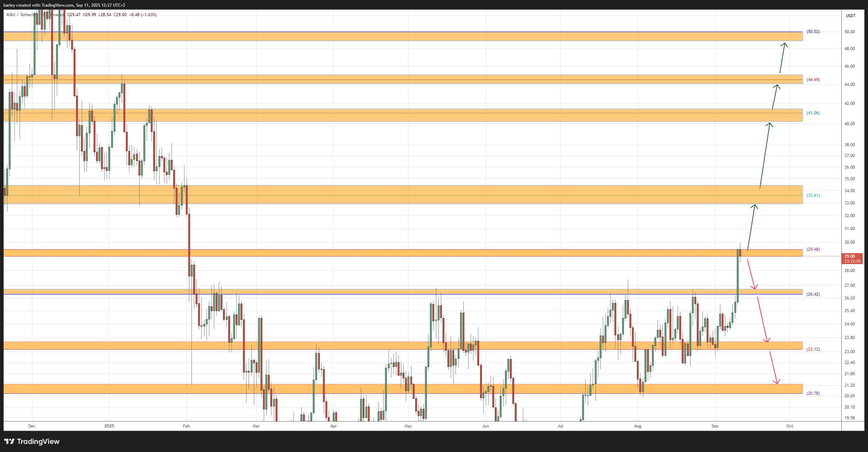Click the 40.00 value on price scale

pyautogui.click(x=849, y=124)
